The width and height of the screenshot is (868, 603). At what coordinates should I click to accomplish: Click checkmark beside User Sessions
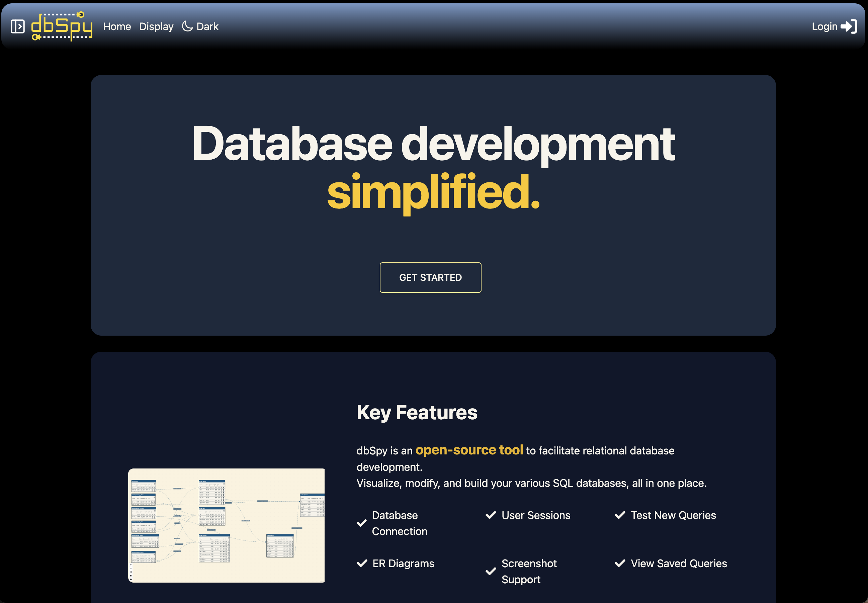491,515
